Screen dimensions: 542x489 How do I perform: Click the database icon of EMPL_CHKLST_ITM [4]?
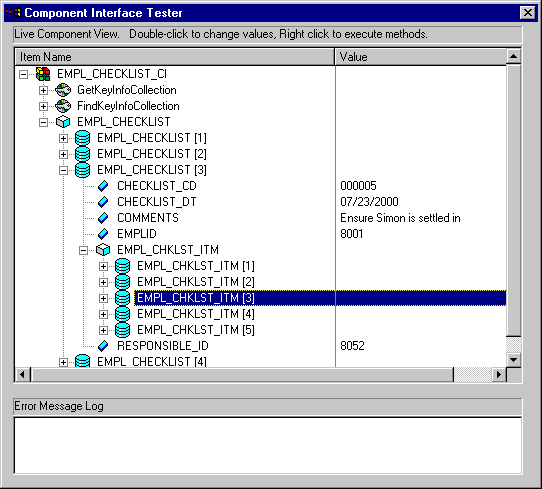(x=123, y=314)
